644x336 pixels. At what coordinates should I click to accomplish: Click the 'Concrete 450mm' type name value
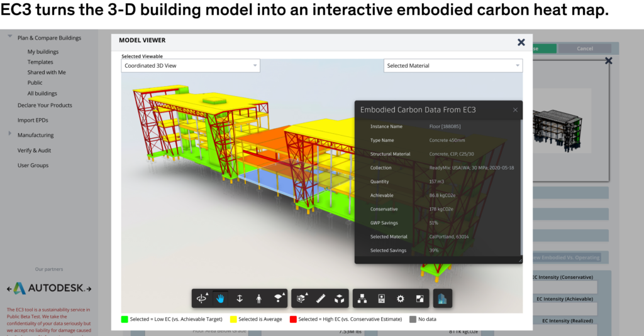tap(447, 140)
